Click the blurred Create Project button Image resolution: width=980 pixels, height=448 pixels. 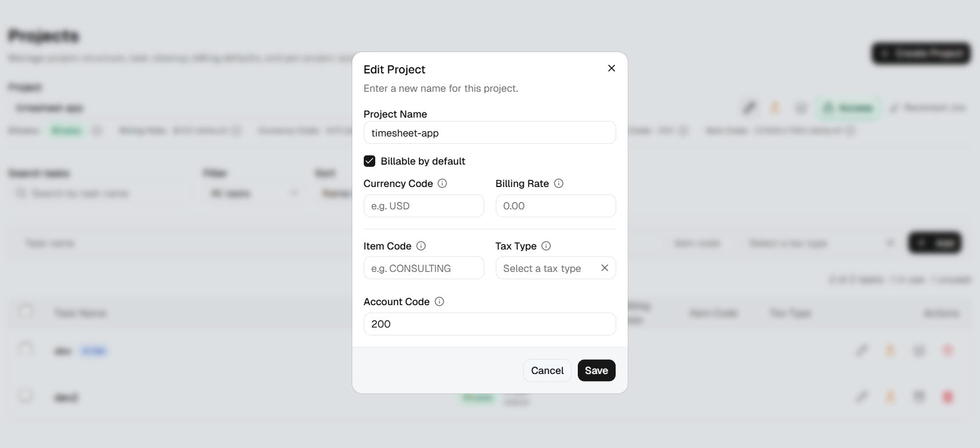point(921,53)
